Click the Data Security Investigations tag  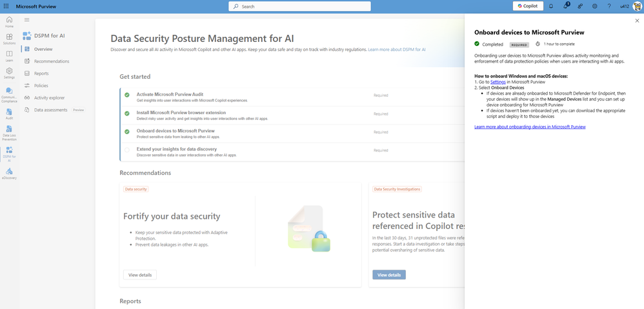397,189
